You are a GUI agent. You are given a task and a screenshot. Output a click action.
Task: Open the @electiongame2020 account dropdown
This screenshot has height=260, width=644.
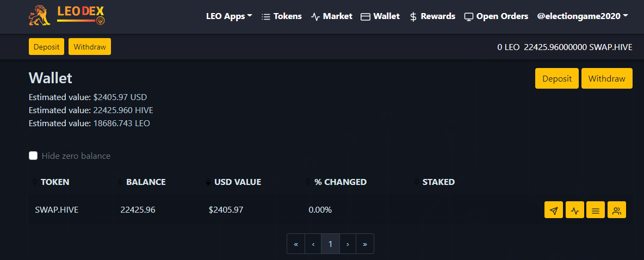click(582, 16)
